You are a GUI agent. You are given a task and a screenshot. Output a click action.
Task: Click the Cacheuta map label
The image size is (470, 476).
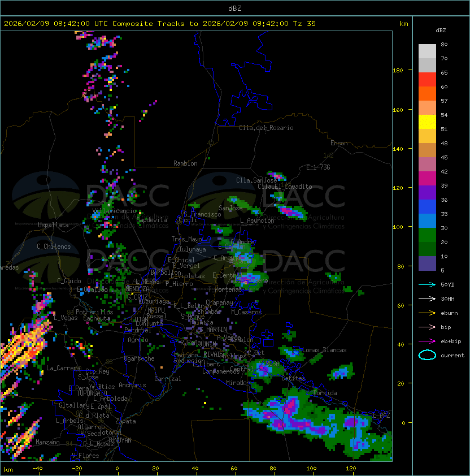(97, 318)
